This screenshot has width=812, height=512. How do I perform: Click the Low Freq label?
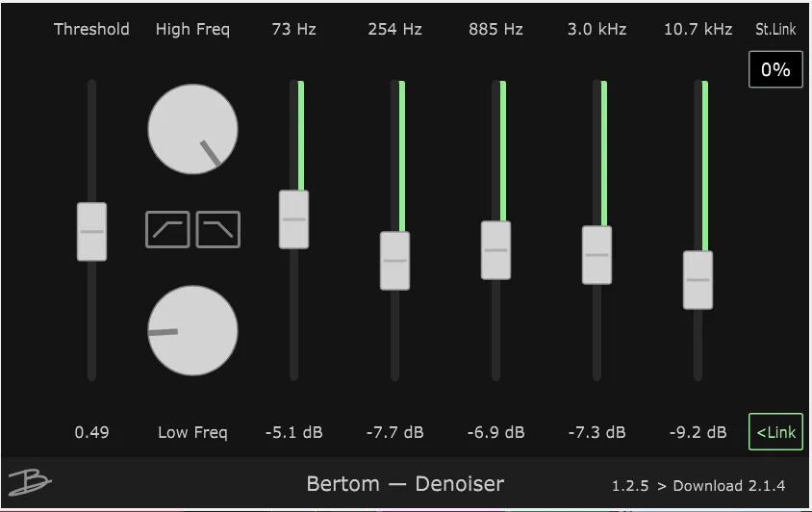[192, 433]
